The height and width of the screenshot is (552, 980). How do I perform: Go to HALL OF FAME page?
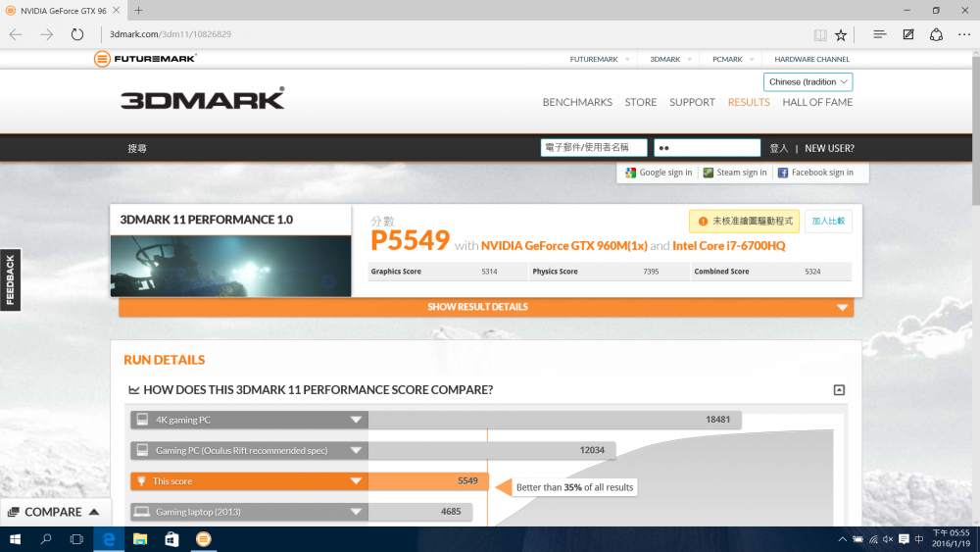click(x=817, y=102)
